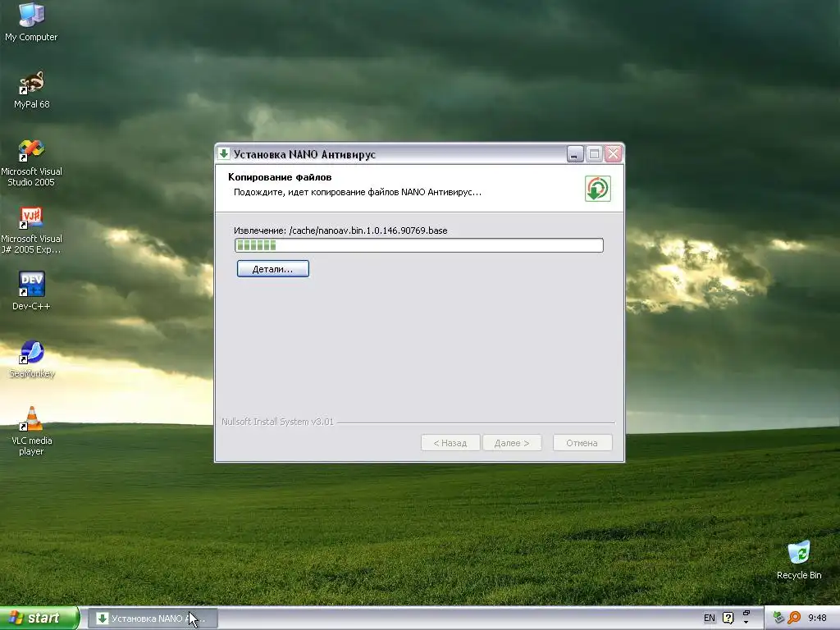Screen dimensions: 840x630
Task: Select VLC media player shortcut
Action: click(31, 431)
